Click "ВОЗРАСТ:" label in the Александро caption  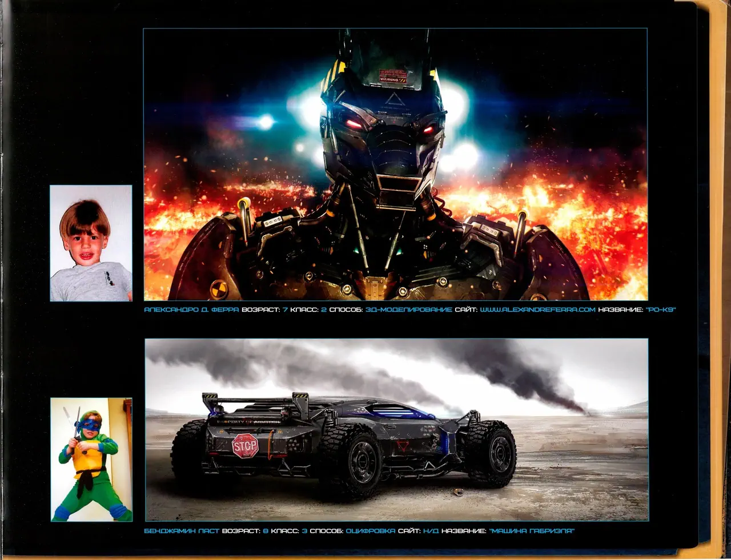pos(261,309)
